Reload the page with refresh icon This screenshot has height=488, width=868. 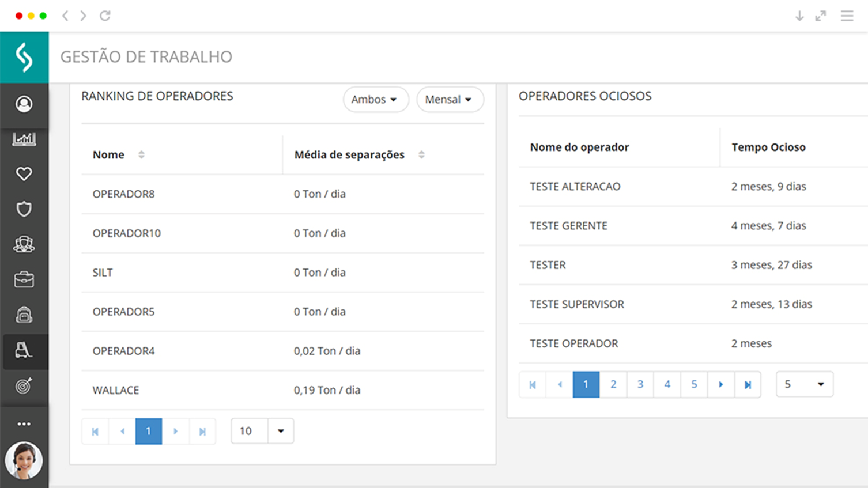click(105, 16)
